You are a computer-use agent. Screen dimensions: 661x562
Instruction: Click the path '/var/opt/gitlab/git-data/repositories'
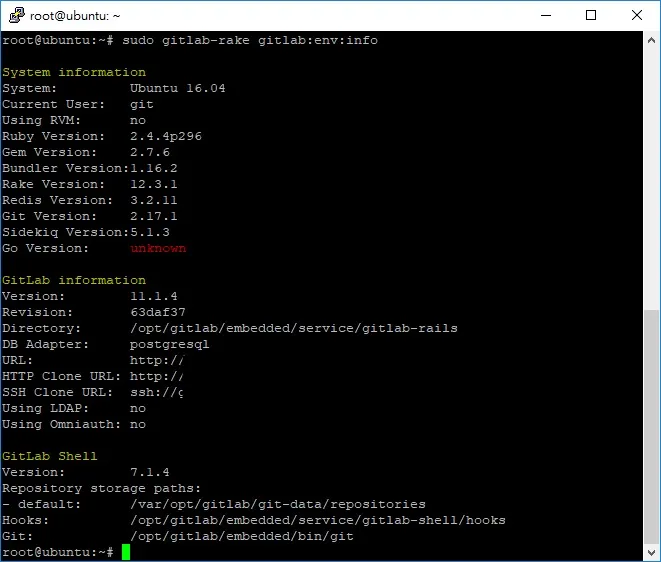[x=278, y=505]
